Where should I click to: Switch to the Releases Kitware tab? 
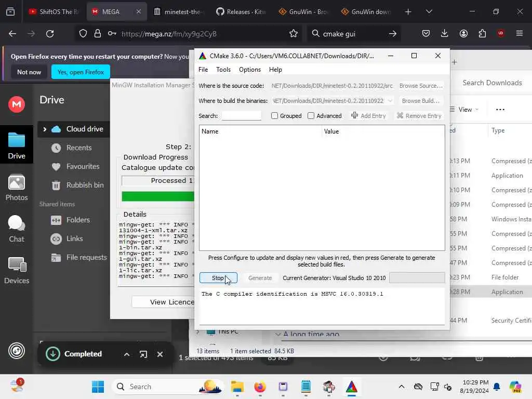(241, 12)
